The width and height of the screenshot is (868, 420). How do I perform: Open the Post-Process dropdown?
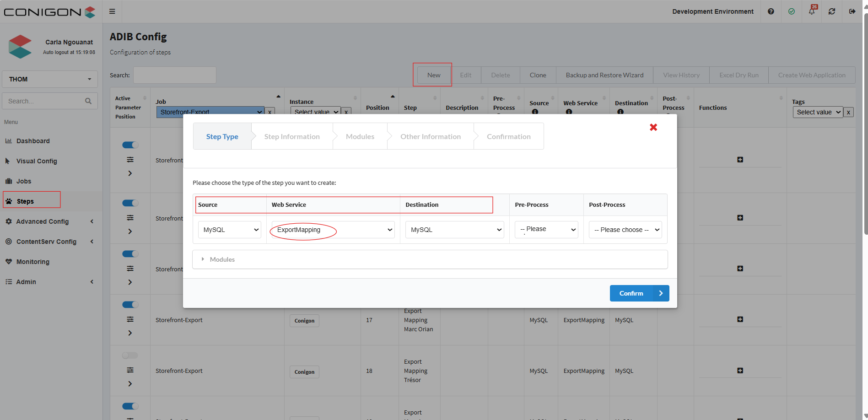pos(625,230)
